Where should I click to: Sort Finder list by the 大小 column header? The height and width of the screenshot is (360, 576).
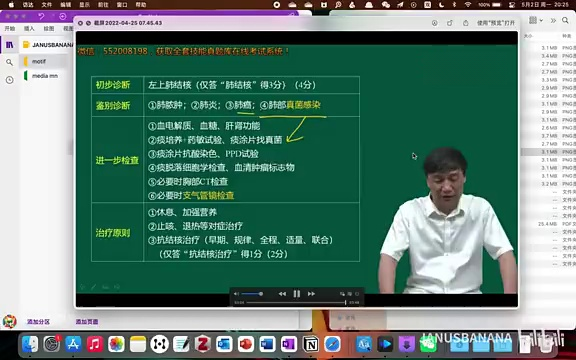(528, 36)
